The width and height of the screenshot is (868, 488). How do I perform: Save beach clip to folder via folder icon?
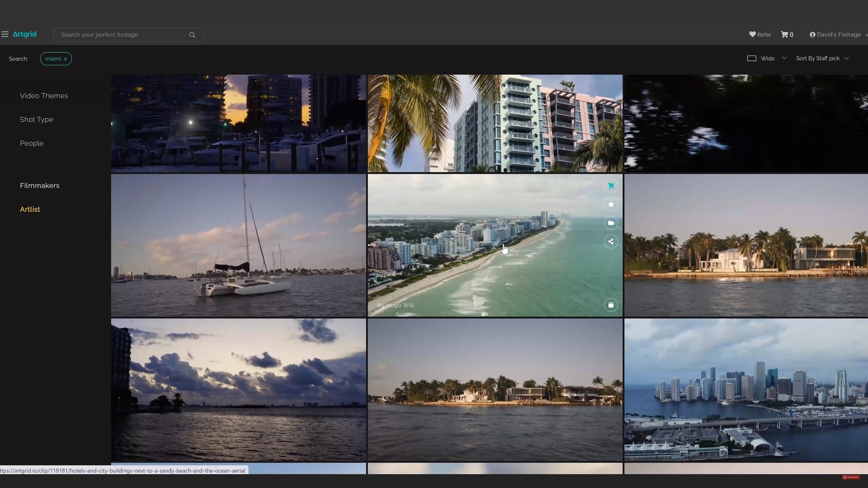[610, 223]
